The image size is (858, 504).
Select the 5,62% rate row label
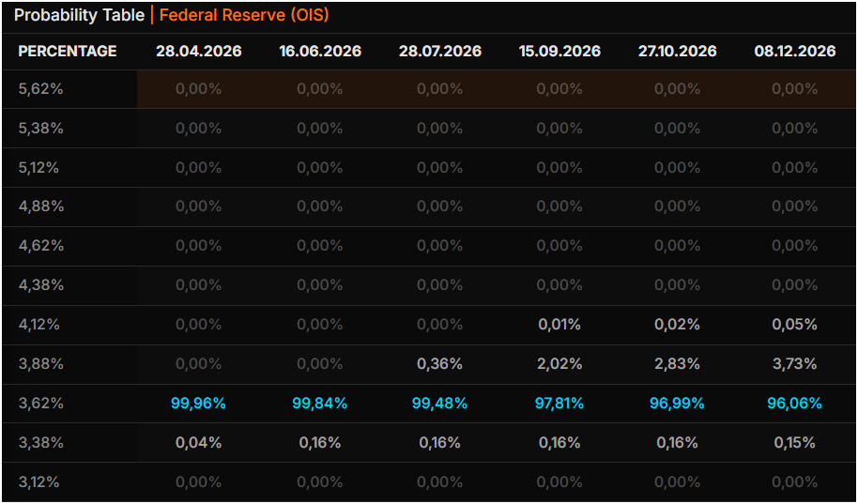click(x=40, y=89)
